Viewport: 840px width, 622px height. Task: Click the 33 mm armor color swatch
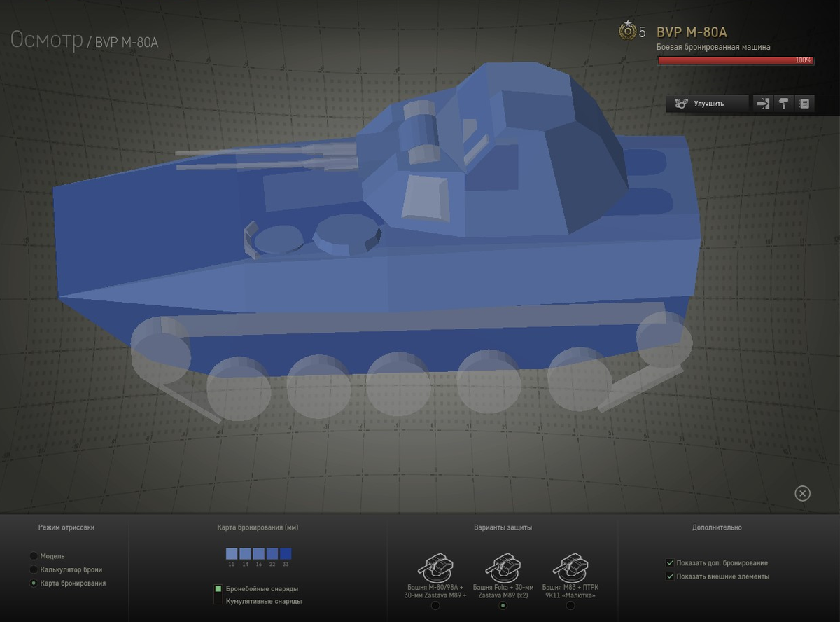point(286,553)
